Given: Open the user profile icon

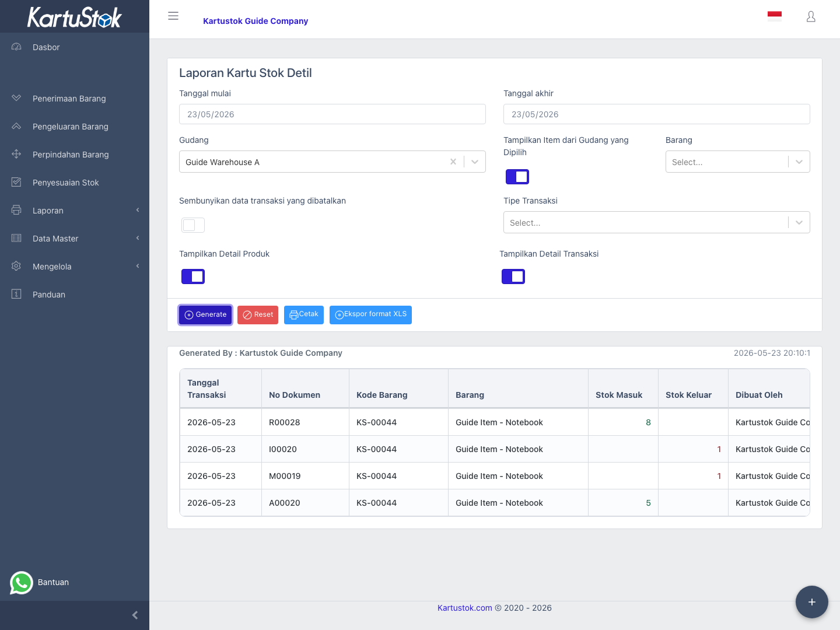Looking at the screenshot, I should pyautogui.click(x=811, y=16).
